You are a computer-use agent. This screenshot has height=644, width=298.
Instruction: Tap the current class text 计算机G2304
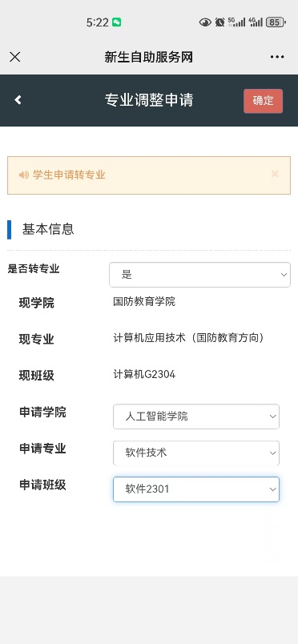[x=144, y=374]
